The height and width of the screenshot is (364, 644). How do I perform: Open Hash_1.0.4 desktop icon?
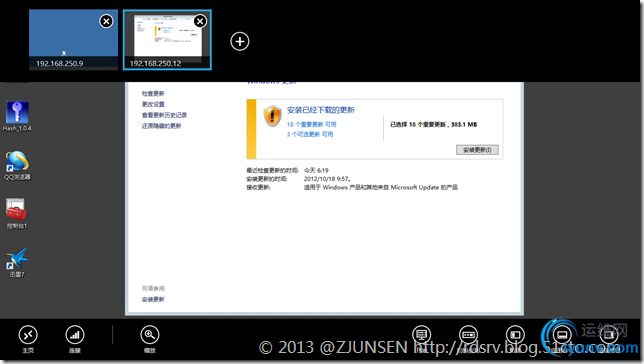[x=17, y=117]
